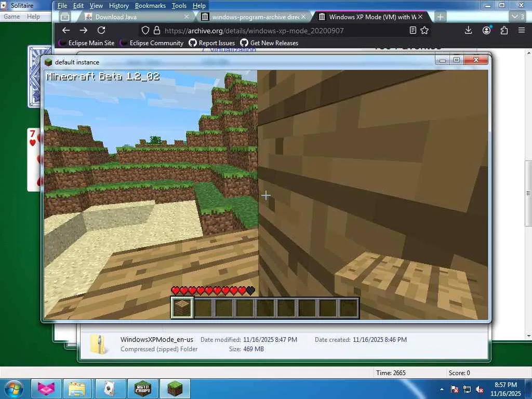Select the WindowsXPMode_en-us file name text
The image size is (532, 399).
[157, 339]
